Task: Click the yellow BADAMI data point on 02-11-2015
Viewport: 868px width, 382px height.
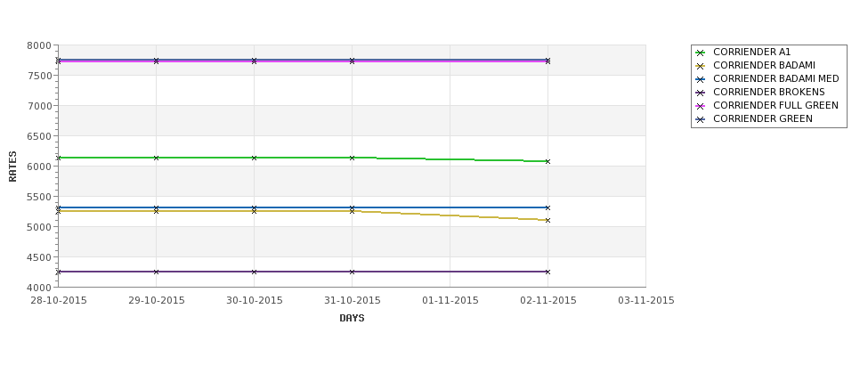Action: point(548,220)
